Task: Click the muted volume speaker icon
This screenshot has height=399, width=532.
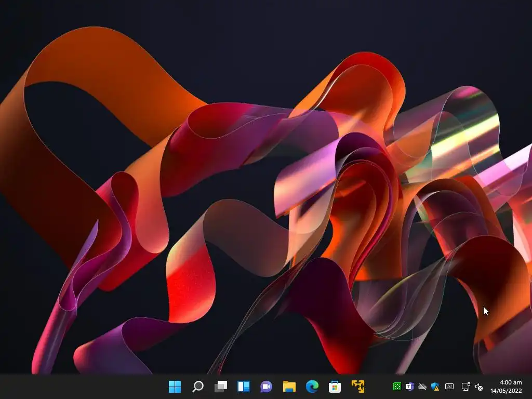Action: click(x=479, y=387)
